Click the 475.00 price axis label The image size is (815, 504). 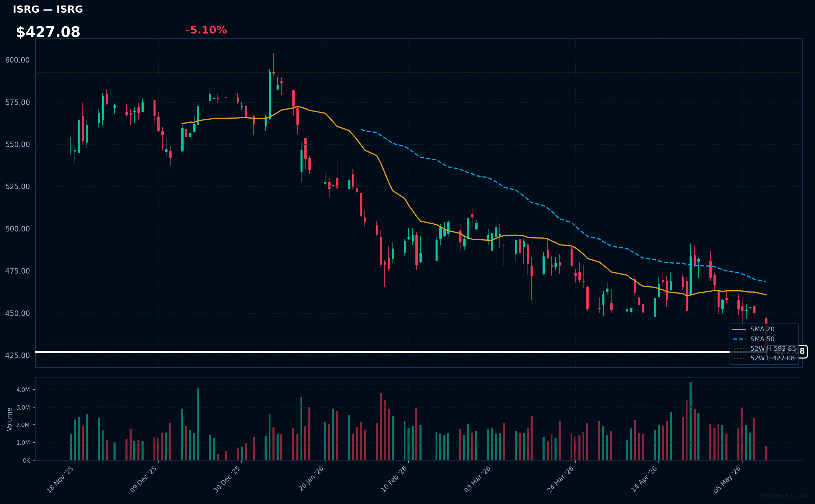click(x=17, y=271)
